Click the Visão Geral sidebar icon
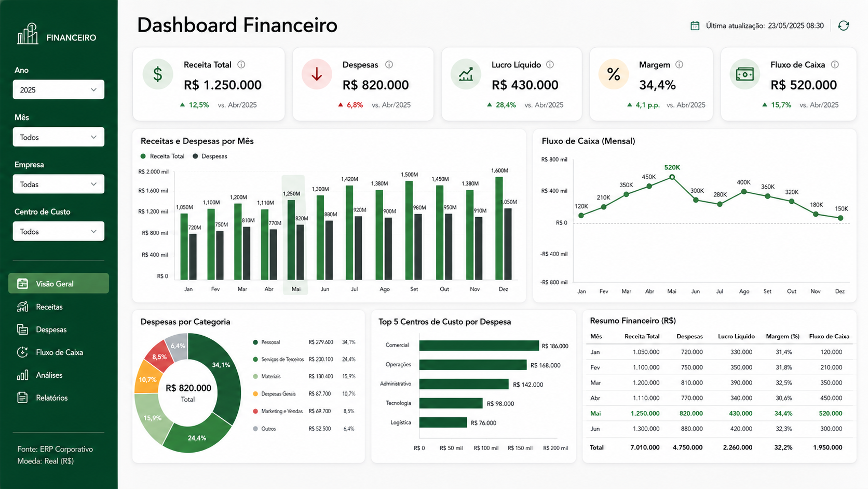868x489 pixels. (22, 284)
